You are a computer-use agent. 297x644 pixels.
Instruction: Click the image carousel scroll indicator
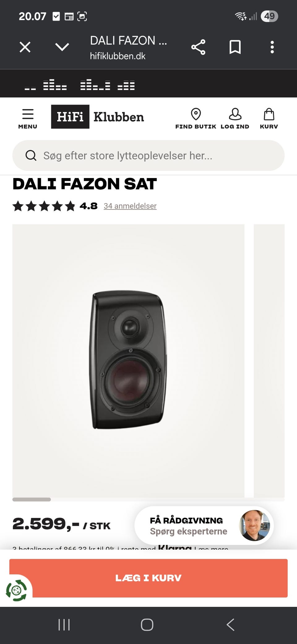tap(32, 499)
